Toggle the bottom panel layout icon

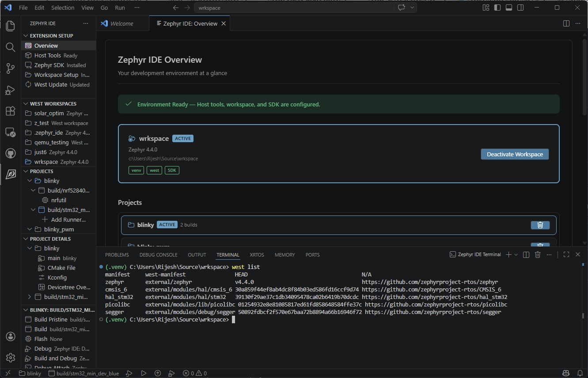(x=509, y=8)
